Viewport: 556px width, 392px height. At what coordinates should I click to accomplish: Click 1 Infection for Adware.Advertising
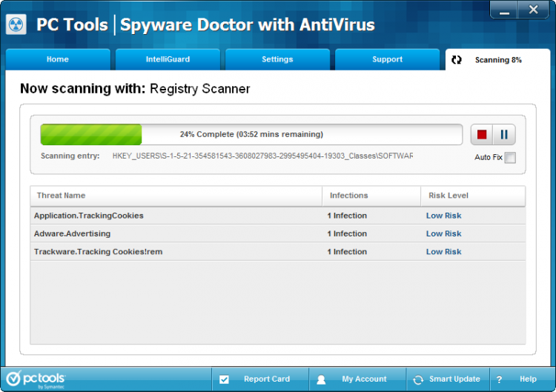point(347,234)
